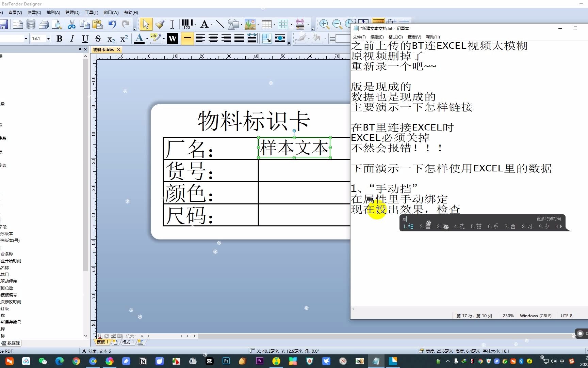Click the Cut scissors icon

pyautogui.click(x=71, y=24)
